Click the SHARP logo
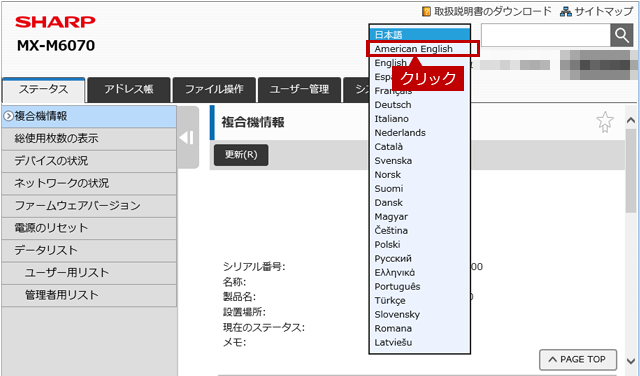The image size is (640, 376). pyautogui.click(x=55, y=22)
